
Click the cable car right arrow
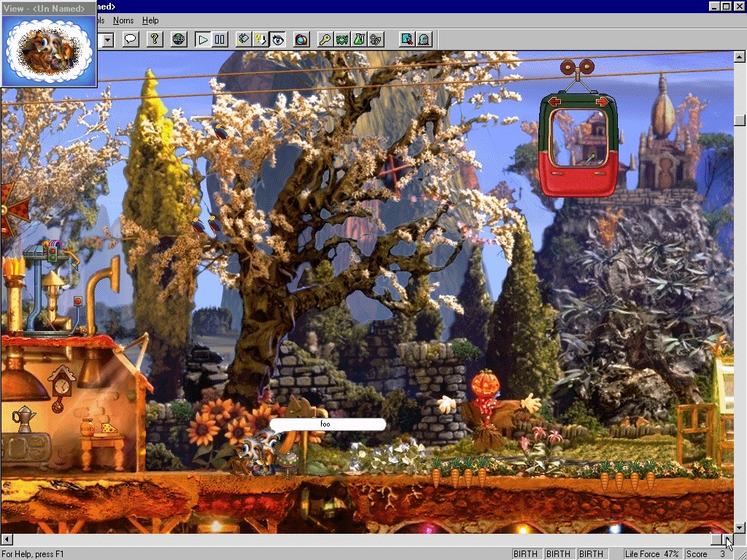point(602,102)
